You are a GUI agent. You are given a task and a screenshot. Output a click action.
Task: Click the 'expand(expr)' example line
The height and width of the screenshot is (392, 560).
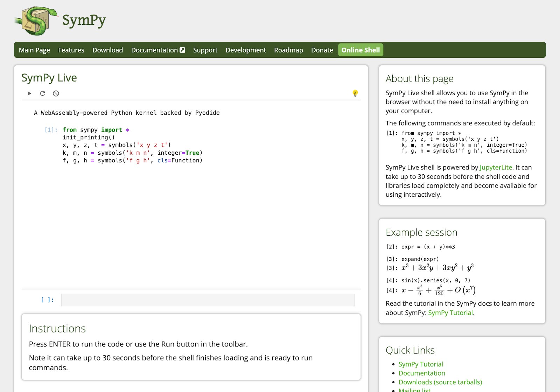tap(420, 259)
